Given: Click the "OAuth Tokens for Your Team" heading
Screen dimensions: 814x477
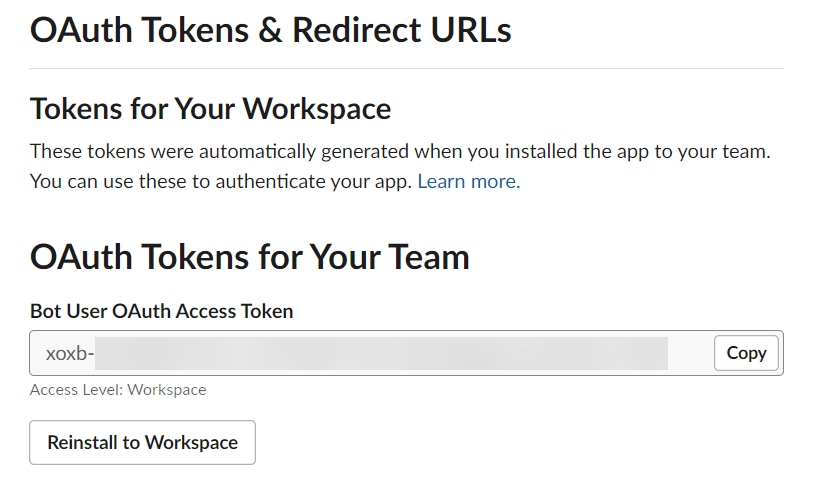Looking at the screenshot, I should (x=249, y=257).
